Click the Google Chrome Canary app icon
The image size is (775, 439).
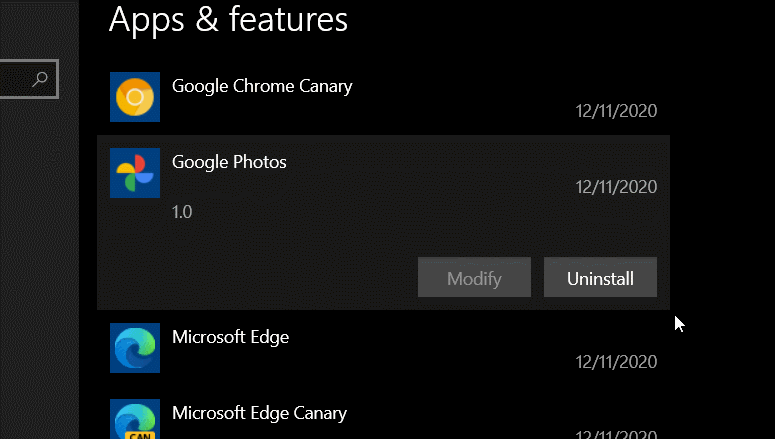[x=134, y=97]
